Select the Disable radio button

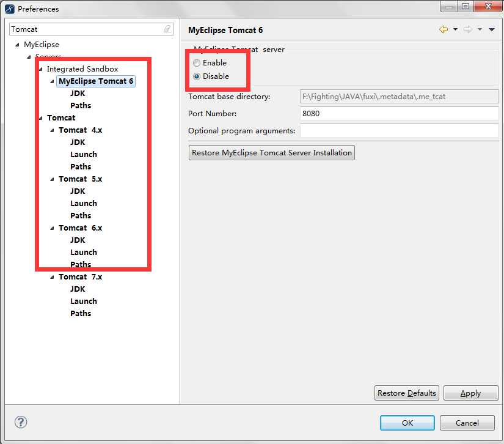[197, 76]
